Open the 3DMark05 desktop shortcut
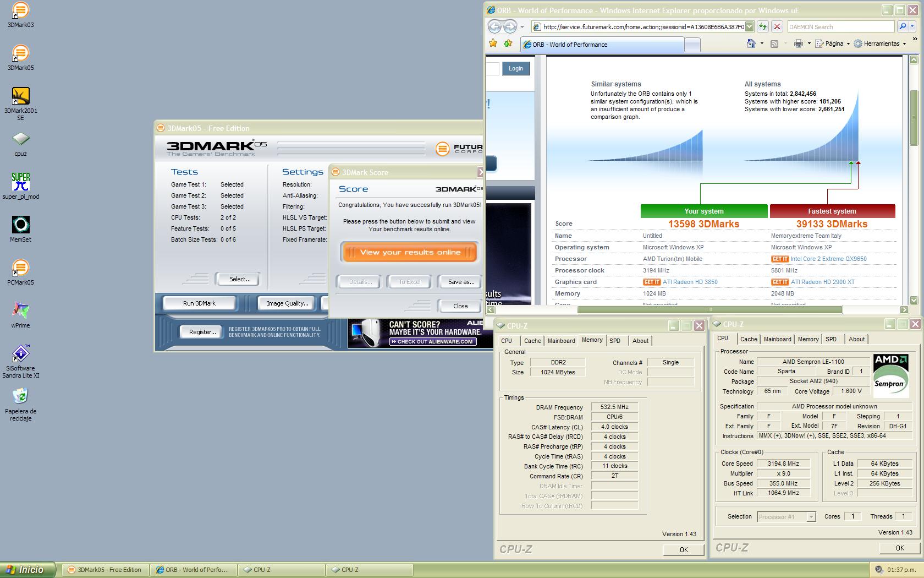 pyautogui.click(x=20, y=58)
